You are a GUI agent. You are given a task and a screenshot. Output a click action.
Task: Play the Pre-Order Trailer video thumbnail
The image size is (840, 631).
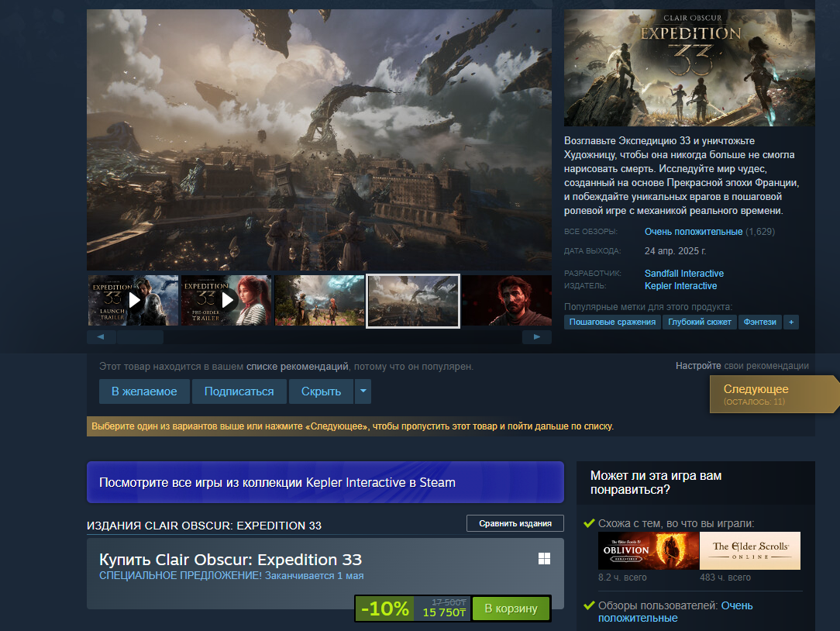(x=226, y=301)
